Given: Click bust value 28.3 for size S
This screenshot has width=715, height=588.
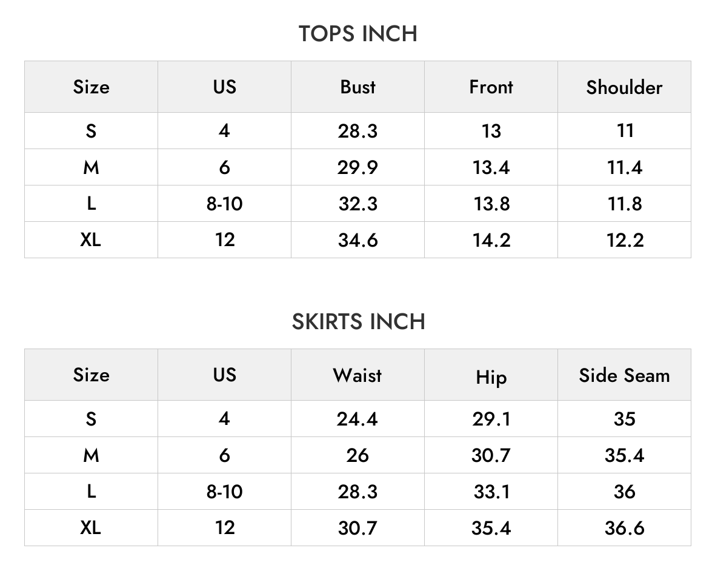Looking at the screenshot, I should pyautogui.click(x=358, y=131).
